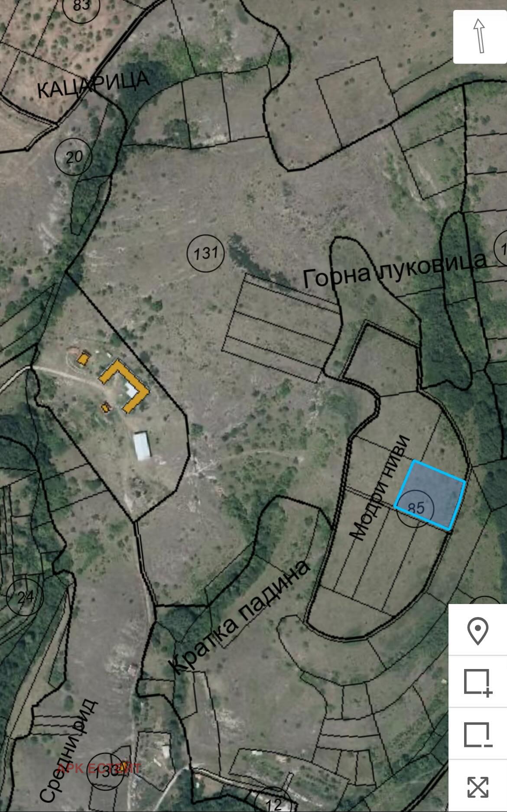Click the white-roofed rectangular building
Viewport: 507px width, 812px height.
pyautogui.click(x=142, y=445)
